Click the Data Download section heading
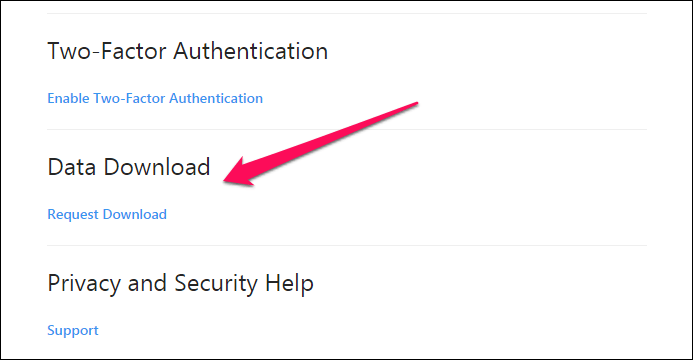This screenshot has width=693, height=360. point(129,167)
